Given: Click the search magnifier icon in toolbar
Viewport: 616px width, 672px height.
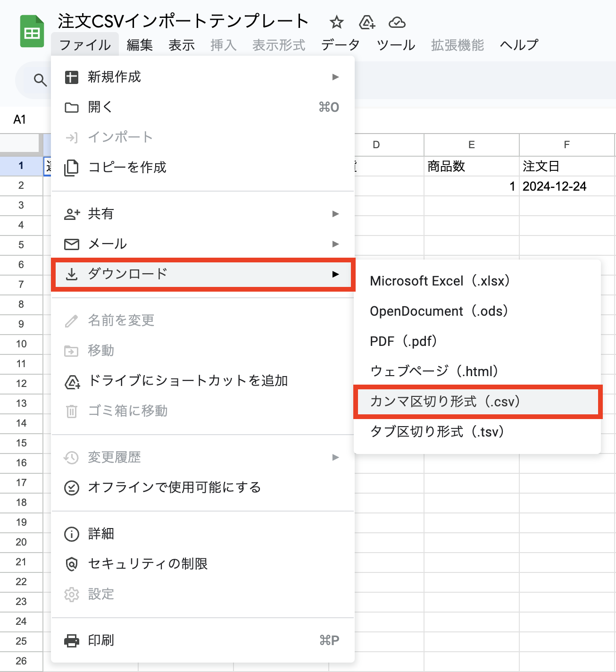Looking at the screenshot, I should [x=40, y=80].
